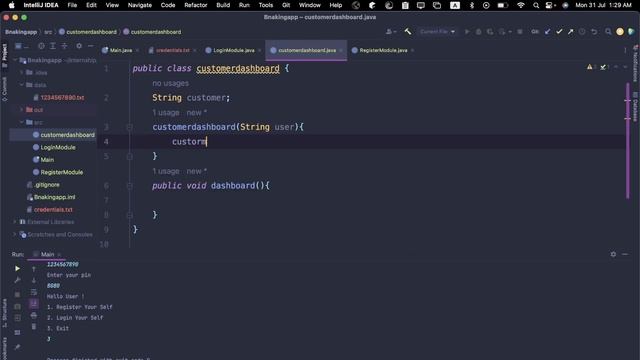Screen dimensions: 640x360
Task: Hide the Project panel with minus icon
Action: [x=91, y=46]
